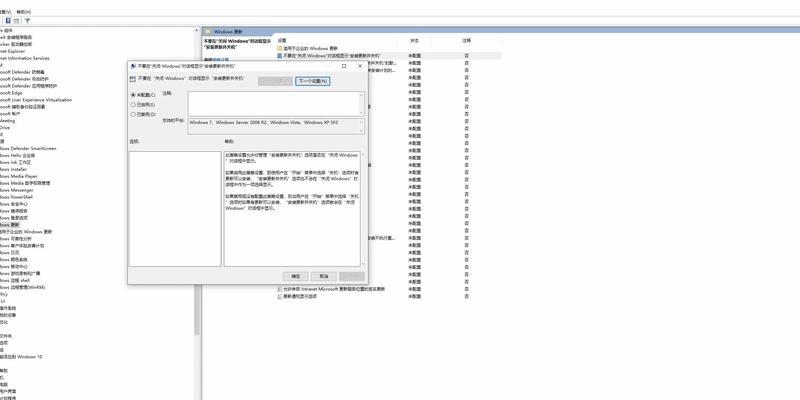
Task: Select 还原到 Windows 10 tree item
Action: (21, 357)
